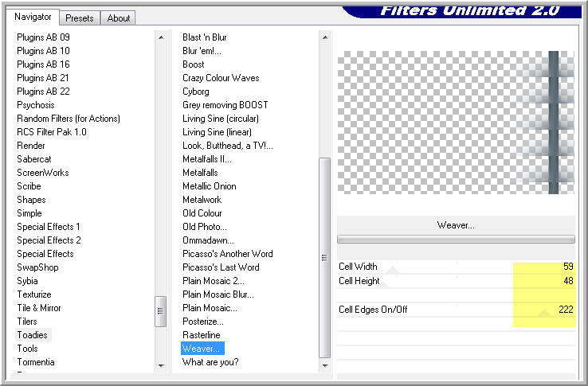
Task: Select the Sybia category
Action: coord(27,281)
